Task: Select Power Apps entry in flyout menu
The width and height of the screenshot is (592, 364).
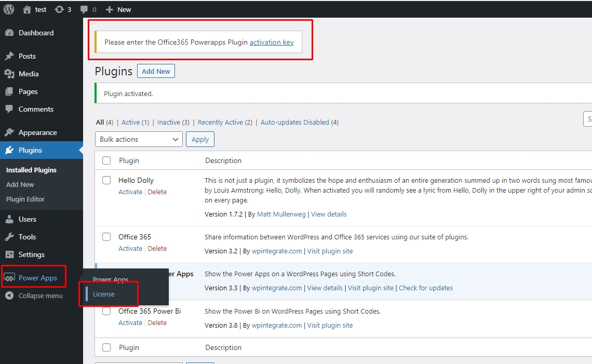Action: (111, 279)
